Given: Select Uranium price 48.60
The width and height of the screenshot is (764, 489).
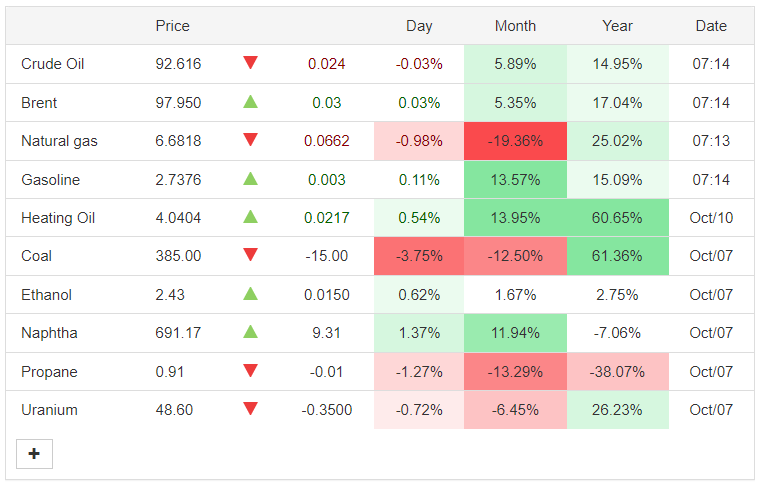Looking at the screenshot, I should coord(174,410).
